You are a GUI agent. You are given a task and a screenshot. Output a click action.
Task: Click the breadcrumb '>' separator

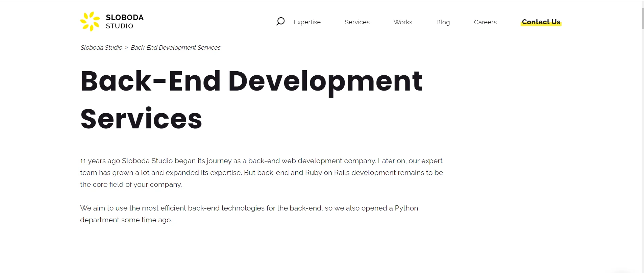click(x=126, y=48)
